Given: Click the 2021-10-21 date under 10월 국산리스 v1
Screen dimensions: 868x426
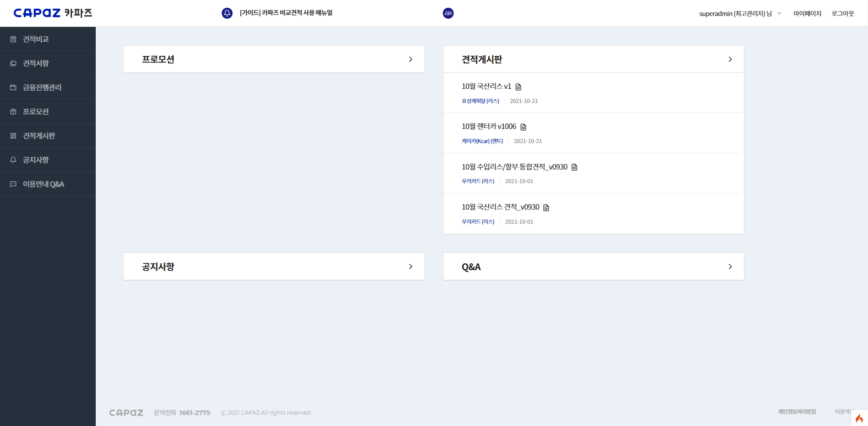Looking at the screenshot, I should 524,101.
